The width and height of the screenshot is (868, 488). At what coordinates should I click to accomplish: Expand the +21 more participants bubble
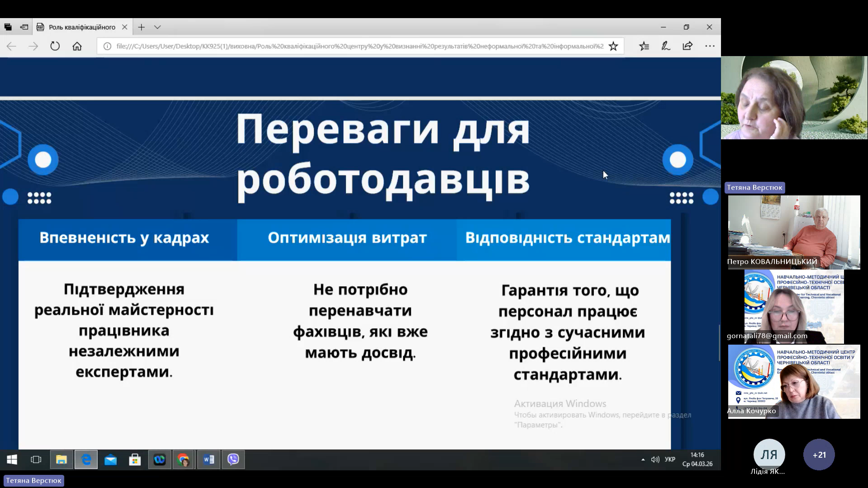click(x=819, y=455)
